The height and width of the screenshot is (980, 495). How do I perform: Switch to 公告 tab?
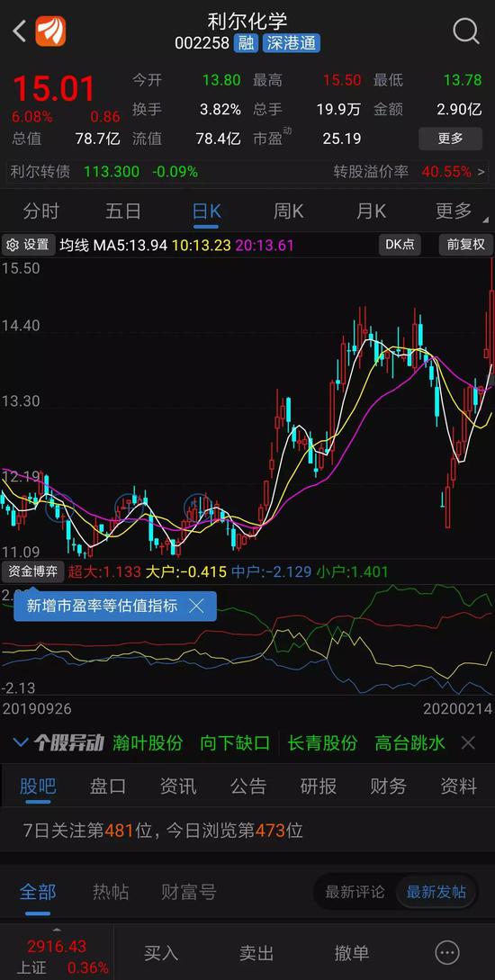[x=248, y=787]
